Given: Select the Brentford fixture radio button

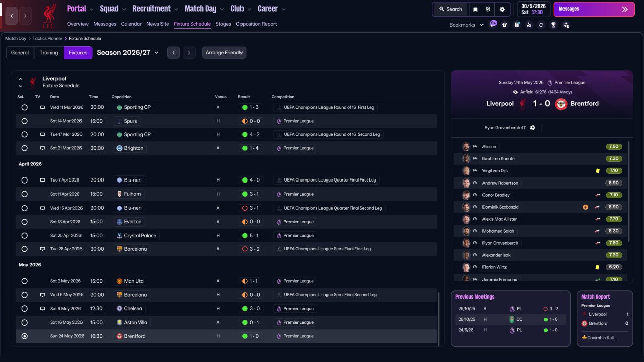Looking at the screenshot, I should click(x=24, y=336).
